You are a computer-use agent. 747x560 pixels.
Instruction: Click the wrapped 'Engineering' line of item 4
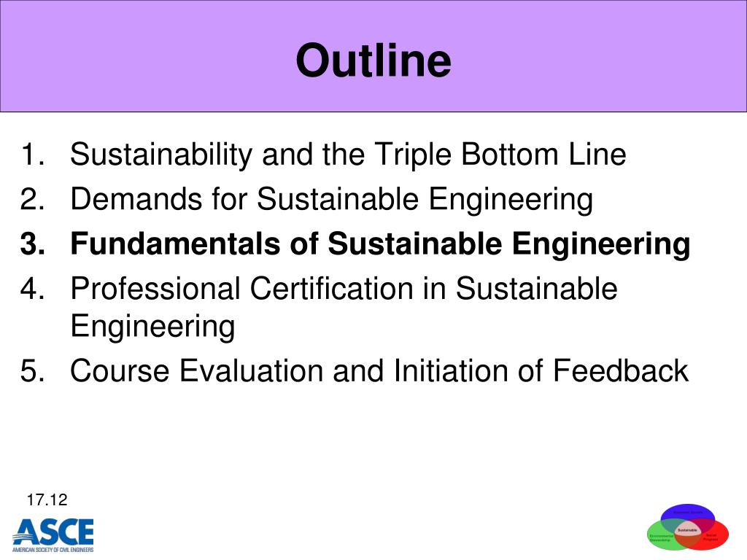(x=152, y=327)
